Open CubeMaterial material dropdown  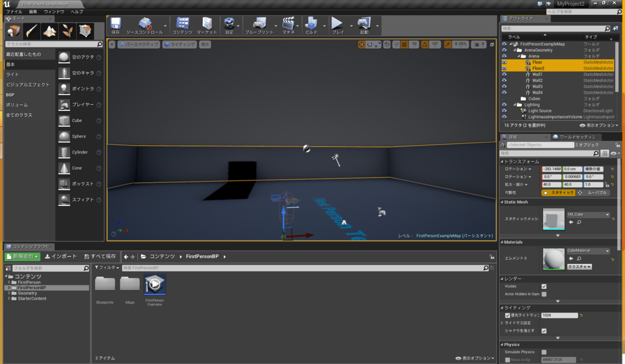(588, 251)
